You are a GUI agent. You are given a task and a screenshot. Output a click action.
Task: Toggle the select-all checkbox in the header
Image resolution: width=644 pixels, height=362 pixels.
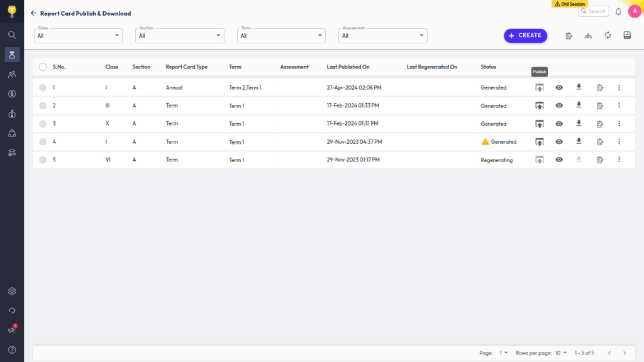click(x=43, y=67)
